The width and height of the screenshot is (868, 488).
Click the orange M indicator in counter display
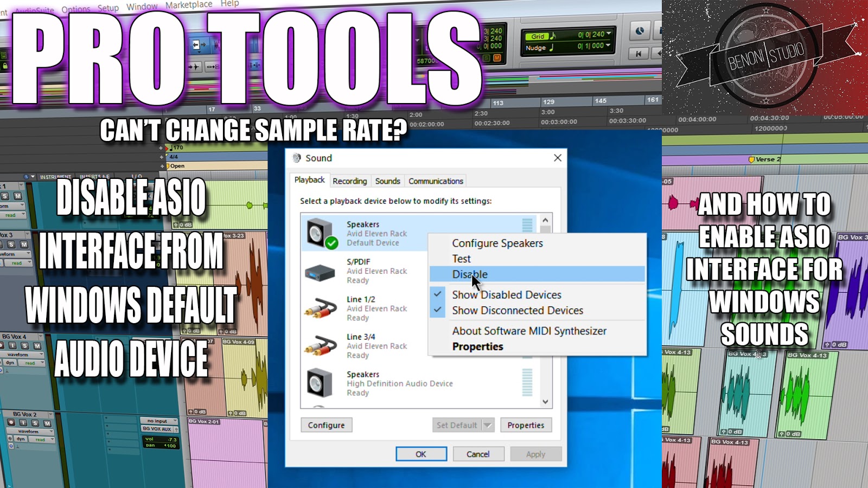(497, 57)
